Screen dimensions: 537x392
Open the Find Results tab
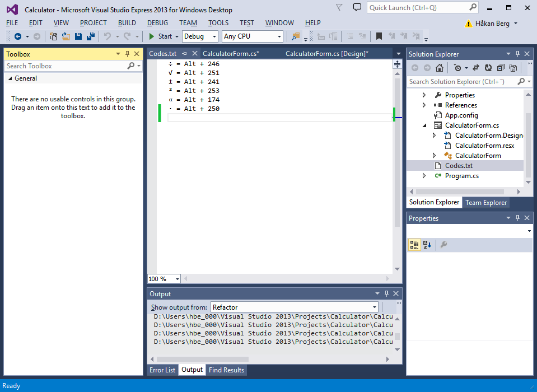226,370
